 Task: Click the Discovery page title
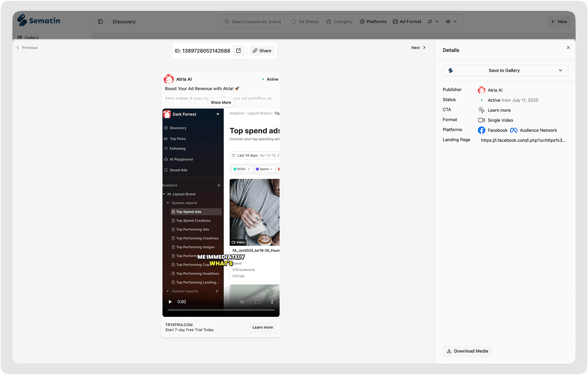pos(124,22)
